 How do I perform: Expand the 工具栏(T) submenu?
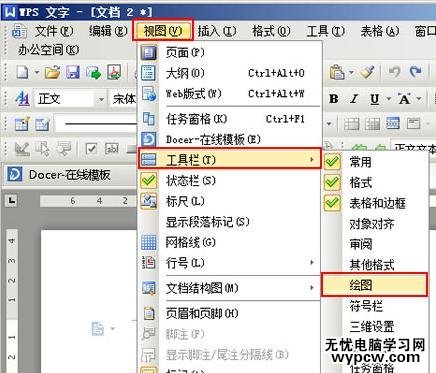(x=230, y=160)
